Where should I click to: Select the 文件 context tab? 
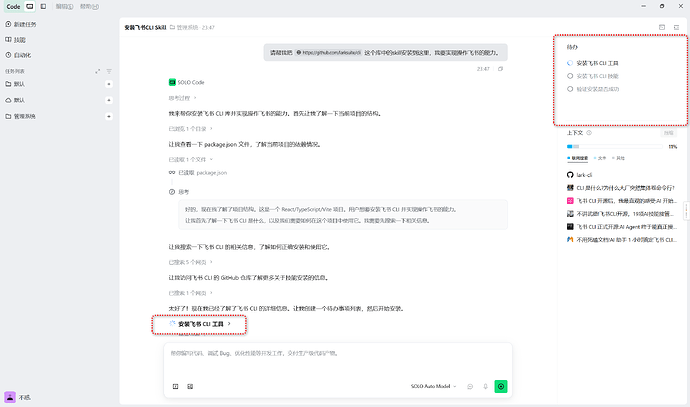click(x=600, y=158)
